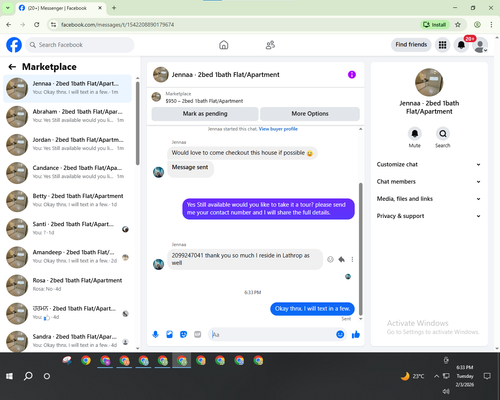Send a thumbs-up like
Screen dimensions: 500x400
pos(356,334)
